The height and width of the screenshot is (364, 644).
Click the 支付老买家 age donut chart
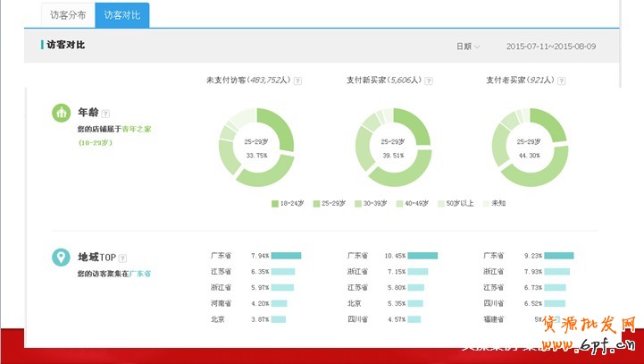[x=530, y=148]
